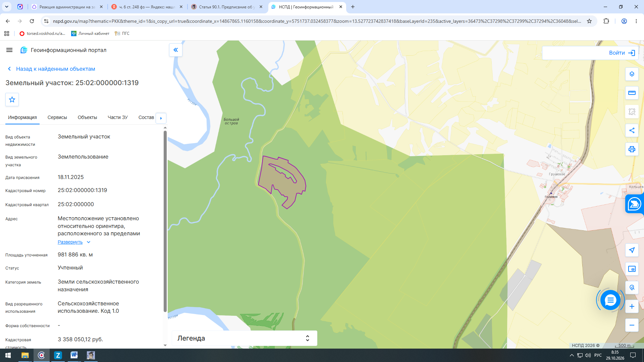Viewport: 644px width, 362px height.
Task: Open the map search at point tool
Action: 632,288
